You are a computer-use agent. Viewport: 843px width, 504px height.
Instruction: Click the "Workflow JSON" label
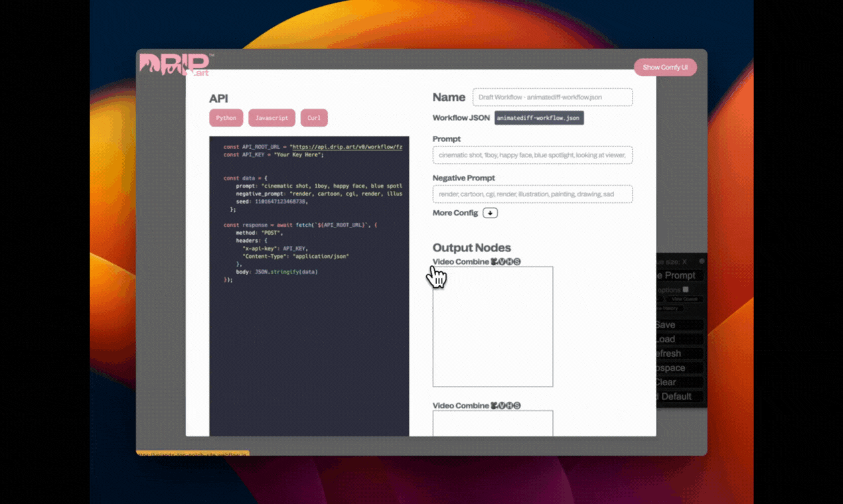(x=461, y=118)
